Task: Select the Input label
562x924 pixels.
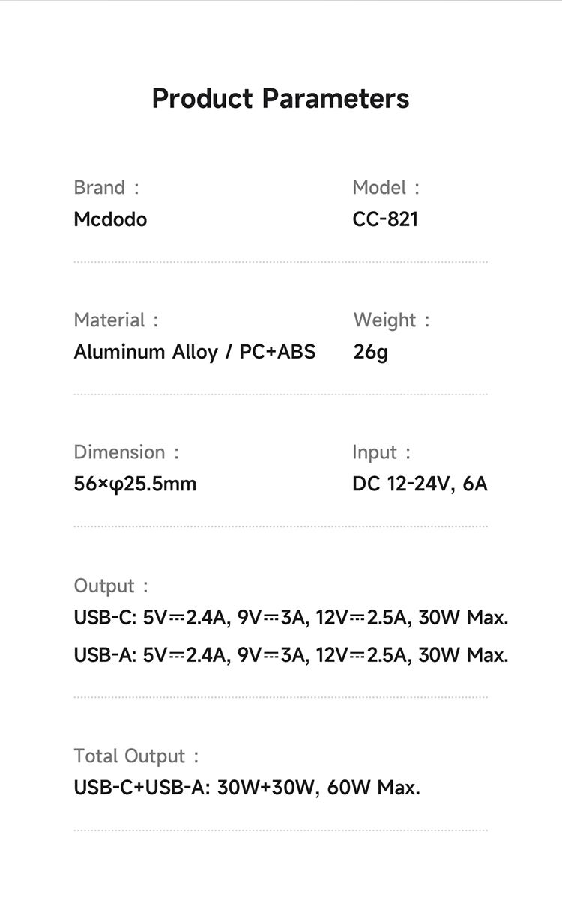Action: pyautogui.click(x=381, y=452)
